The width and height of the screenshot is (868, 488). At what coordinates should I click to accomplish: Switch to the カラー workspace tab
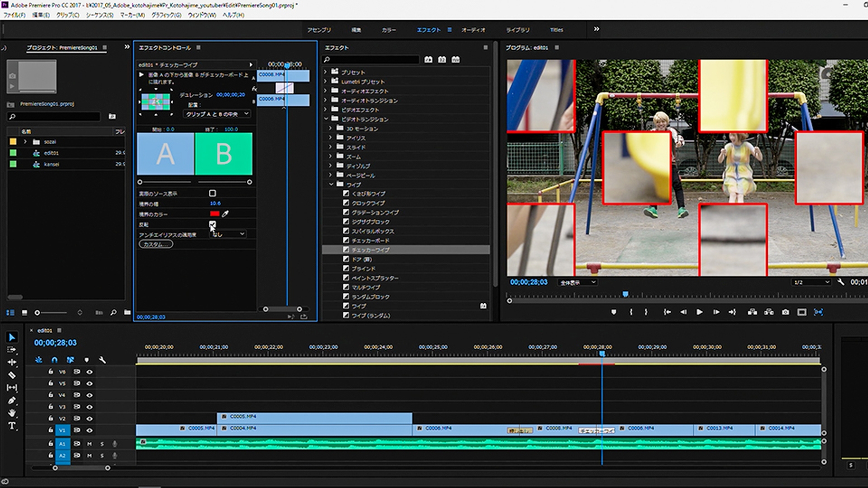click(388, 30)
